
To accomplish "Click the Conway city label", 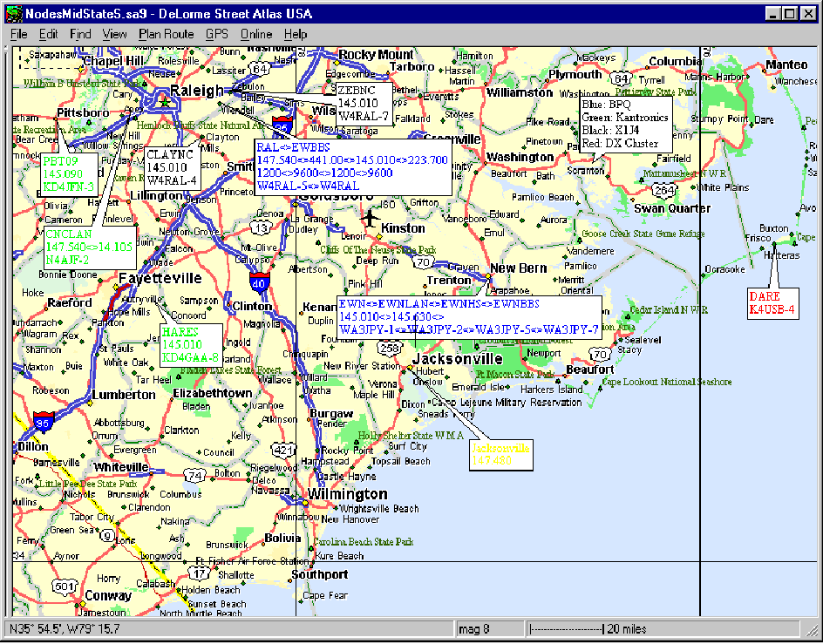I will (108, 596).
